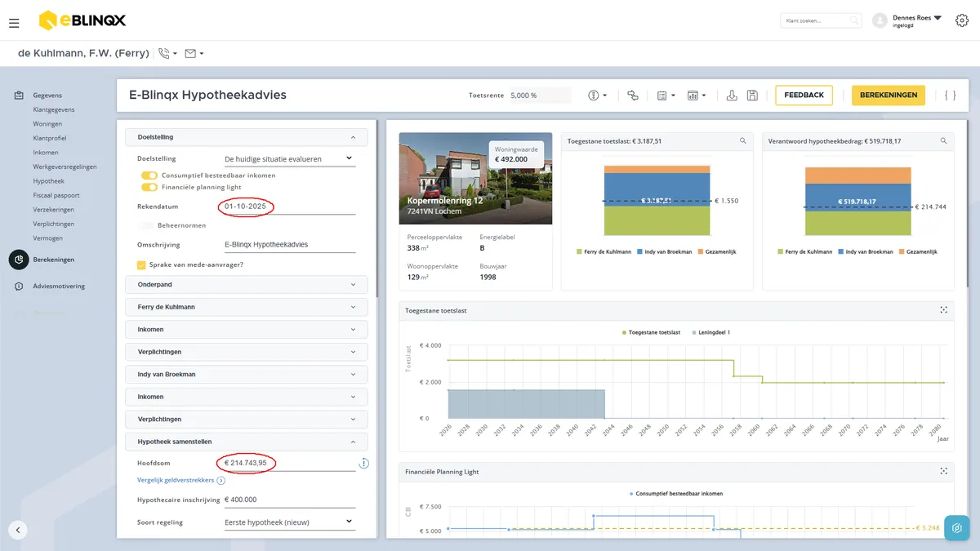Click the compare arrows toolbar icon
The width and height of the screenshot is (980, 551).
633,96
